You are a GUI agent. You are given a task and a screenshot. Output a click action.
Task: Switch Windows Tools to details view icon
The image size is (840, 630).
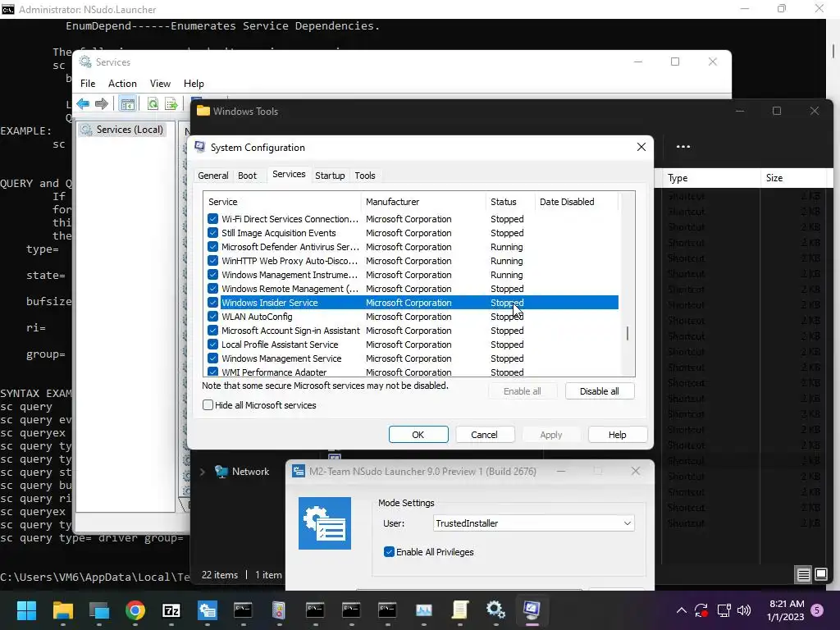click(804, 575)
